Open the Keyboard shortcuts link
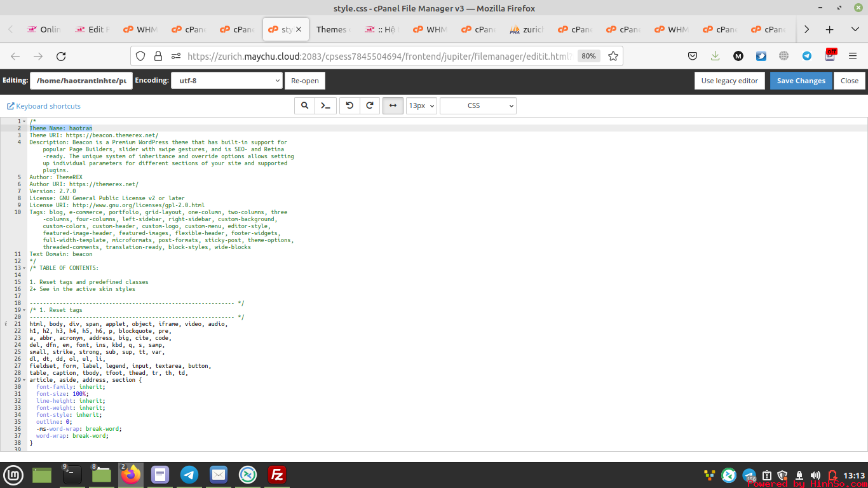Image resolution: width=868 pixels, height=488 pixels. tap(44, 106)
